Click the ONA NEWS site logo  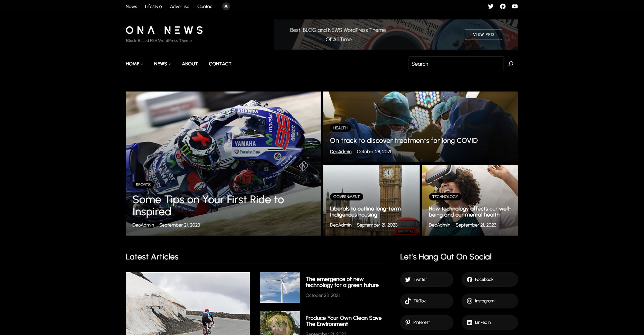pos(164,30)
